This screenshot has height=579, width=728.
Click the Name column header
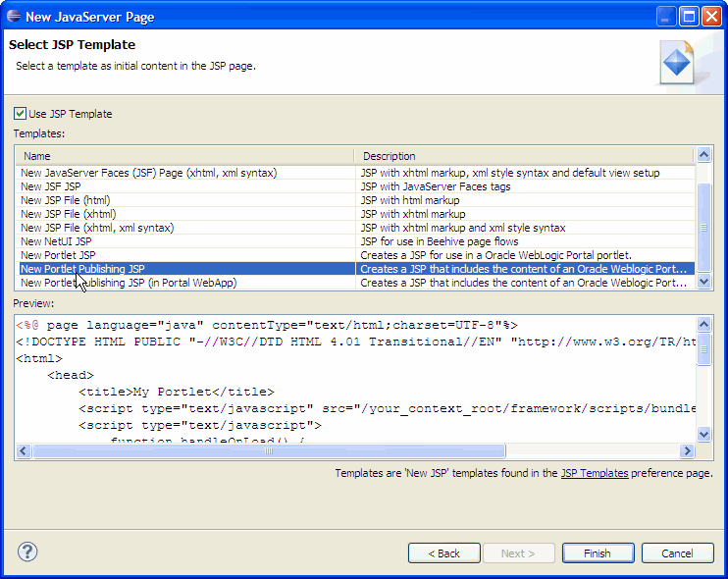pyautogui.click(x=184, y=156)
